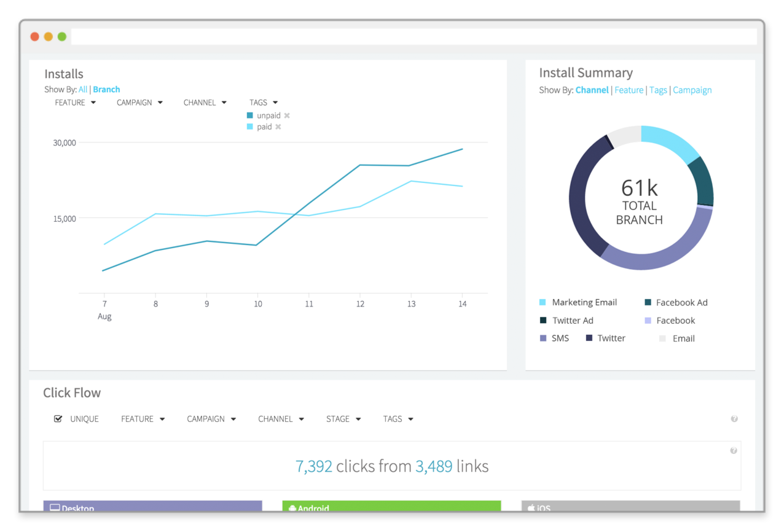Click the iOS Apple icon
Image resolution: width=784 pixels, height=532 pixels.
click(x=531, y=508)
